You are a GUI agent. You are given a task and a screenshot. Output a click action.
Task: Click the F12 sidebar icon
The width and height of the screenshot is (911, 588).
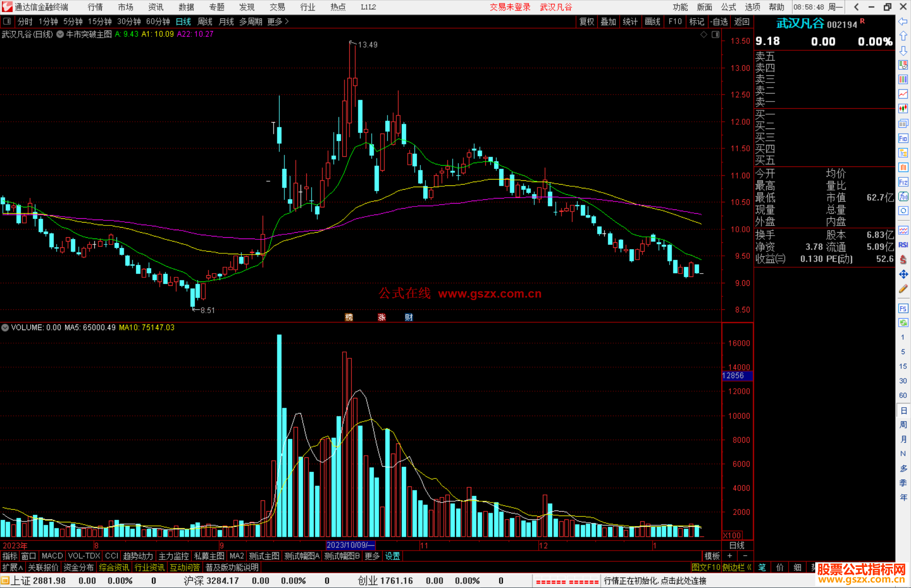[903, 182]
